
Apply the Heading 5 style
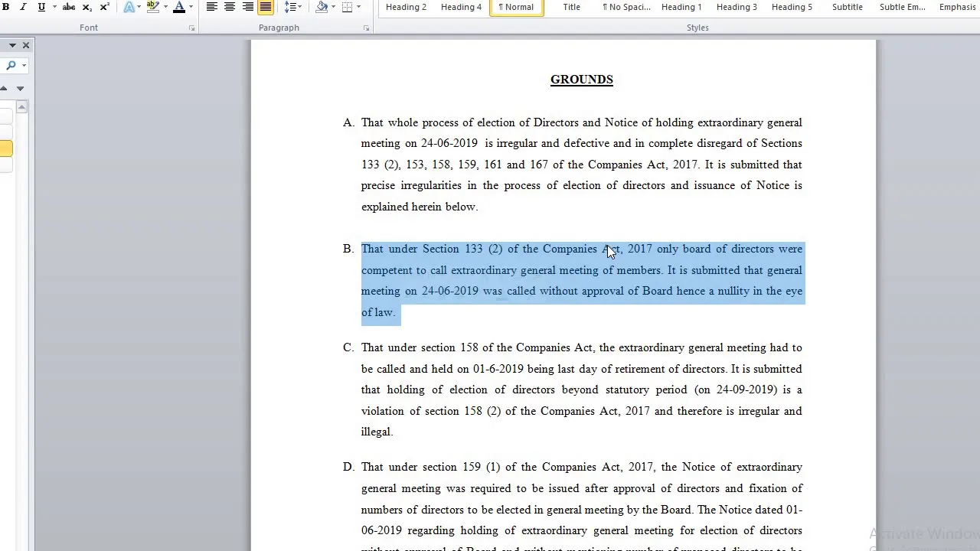coord(792,7)
